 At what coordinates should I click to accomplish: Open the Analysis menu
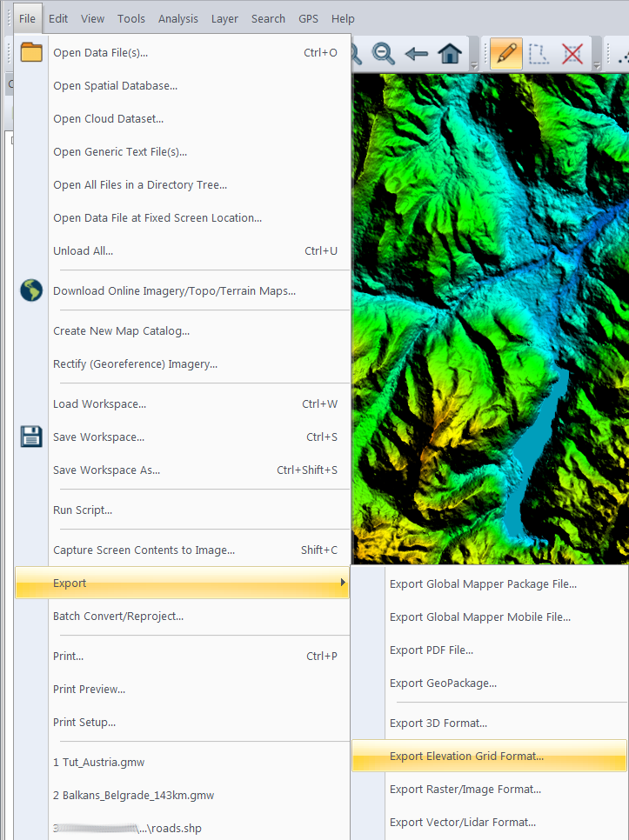(177, 18)
